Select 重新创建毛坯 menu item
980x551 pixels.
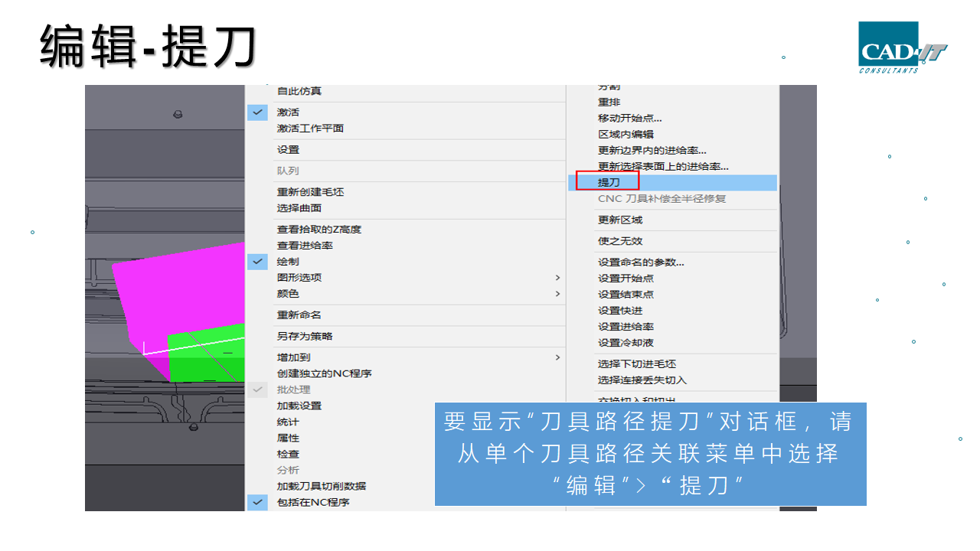tap(310, 192)
